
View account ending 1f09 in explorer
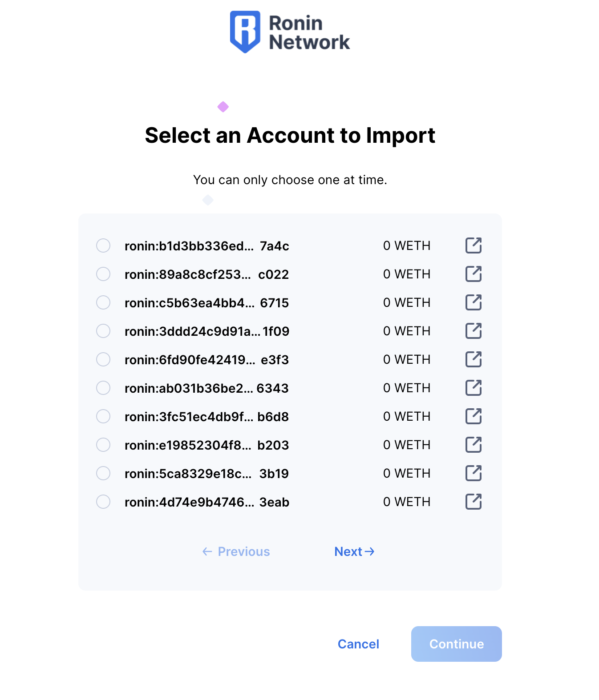click(474, 331)
